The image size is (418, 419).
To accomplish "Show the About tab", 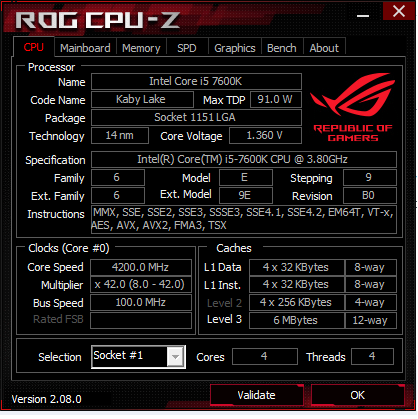I will coord(324,48).
